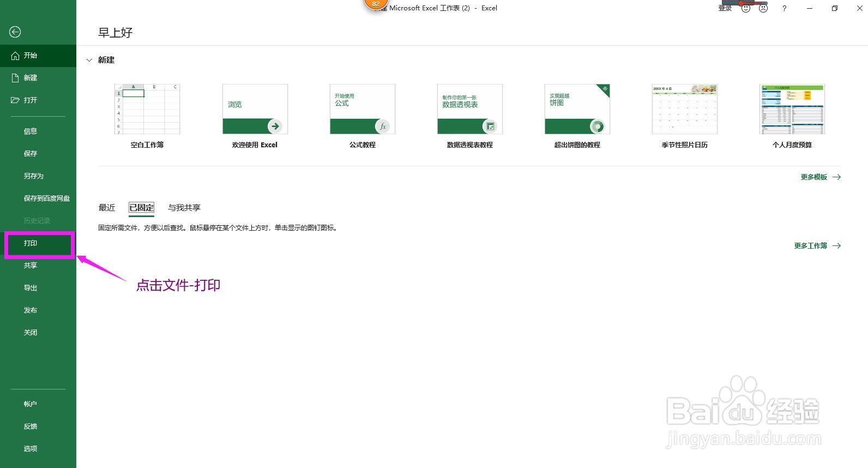Screen dimensions: 868x468
Task: Open the 超出饼图的教程 template
Action: coord(577,116)
